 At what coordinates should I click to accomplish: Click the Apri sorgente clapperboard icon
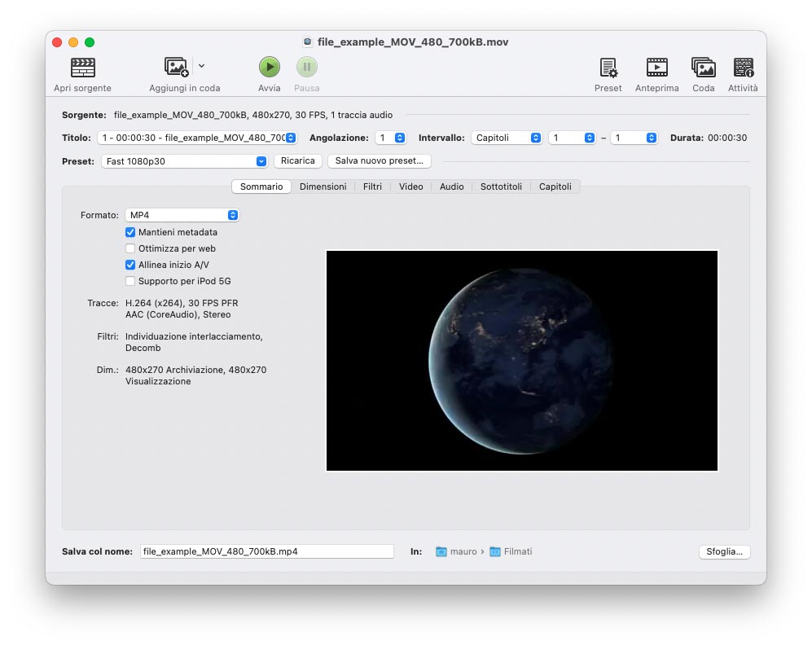tap(82, 68)
